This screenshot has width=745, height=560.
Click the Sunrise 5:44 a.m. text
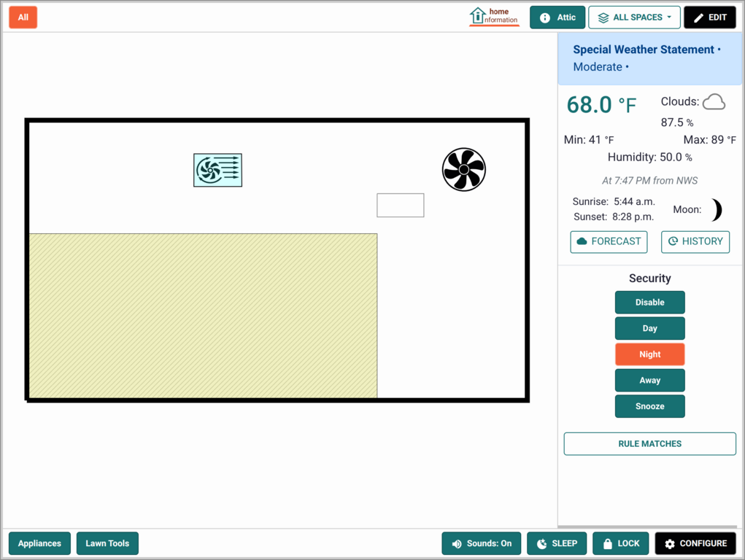(614, 201)
